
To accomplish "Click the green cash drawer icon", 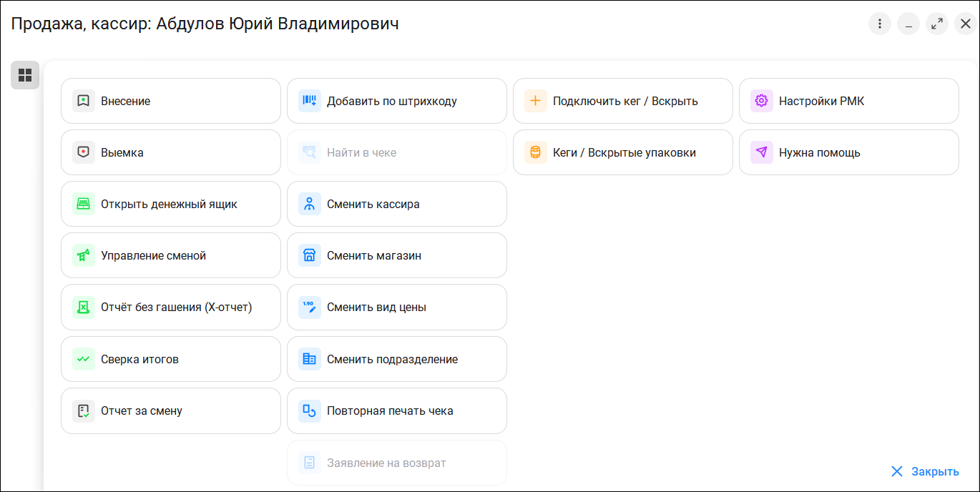I will click(84, 204).
